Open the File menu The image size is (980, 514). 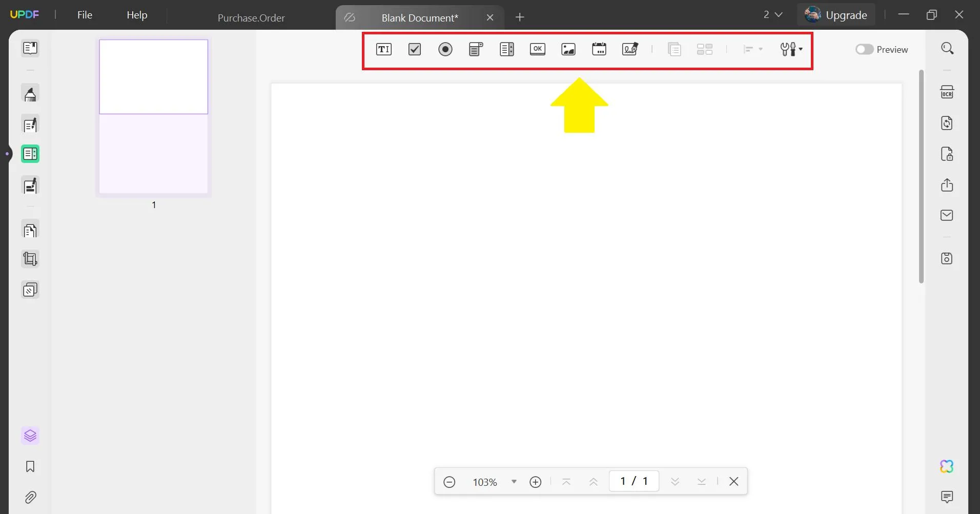coord(85,15)
